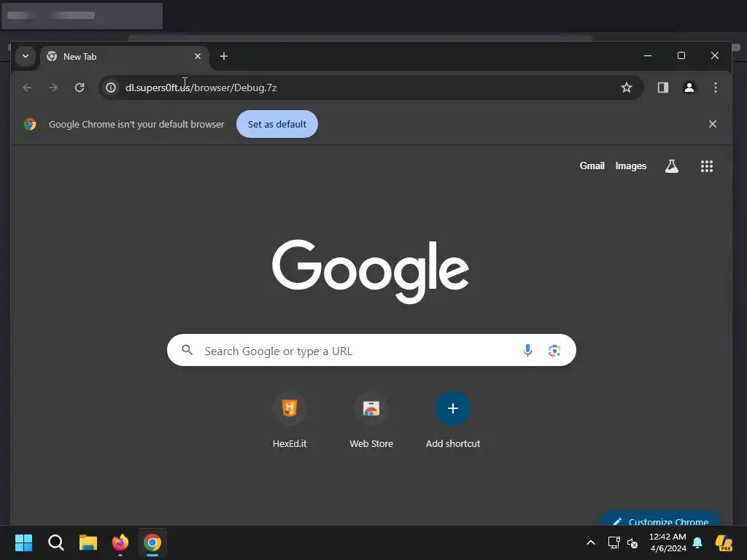
Task: Open Search Labs flask icon
Action: point(672,166)
